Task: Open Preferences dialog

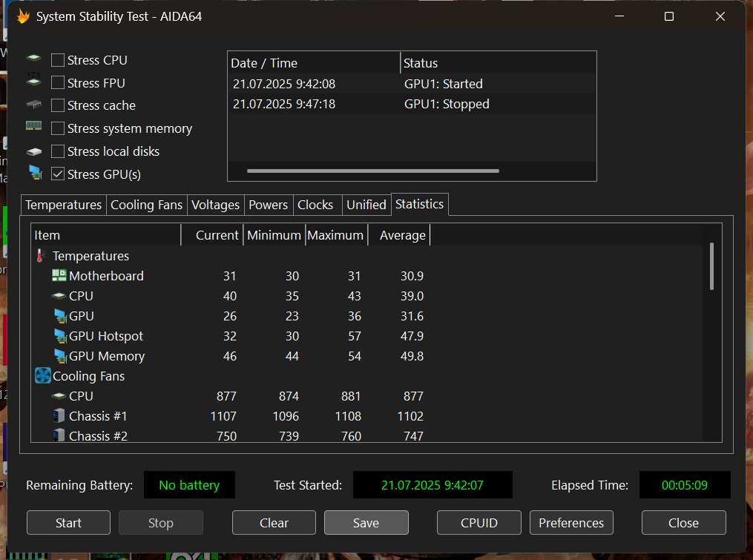Action: [571, 523]
